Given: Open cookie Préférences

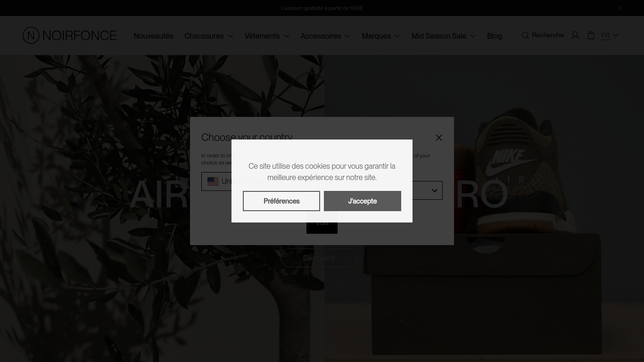Looking at the screenshot, I should coord(281,201).
